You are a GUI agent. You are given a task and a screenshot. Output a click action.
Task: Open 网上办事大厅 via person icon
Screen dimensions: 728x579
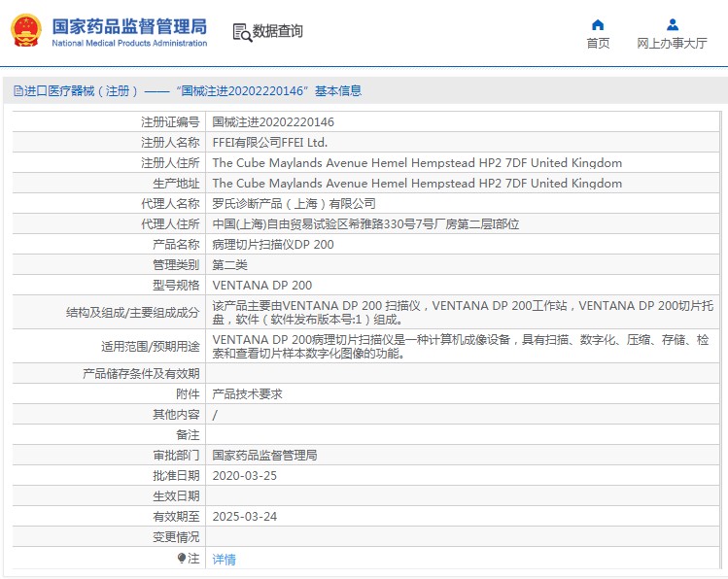point(672,24)
